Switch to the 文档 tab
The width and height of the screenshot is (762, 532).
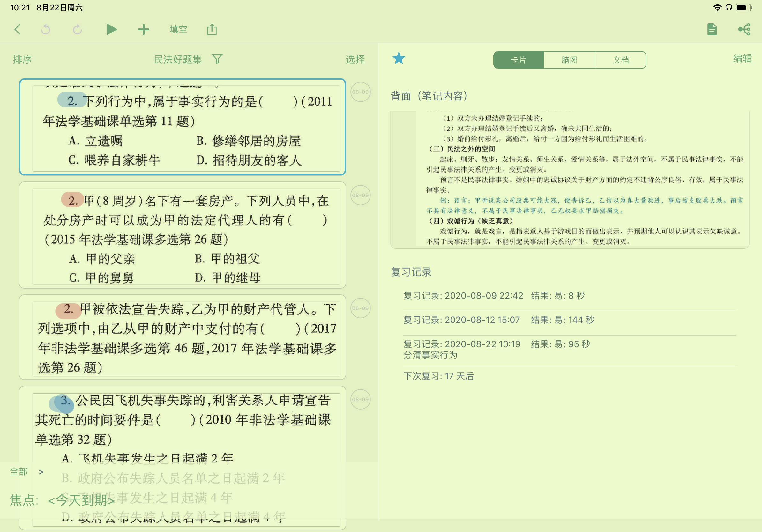(621, 60)
